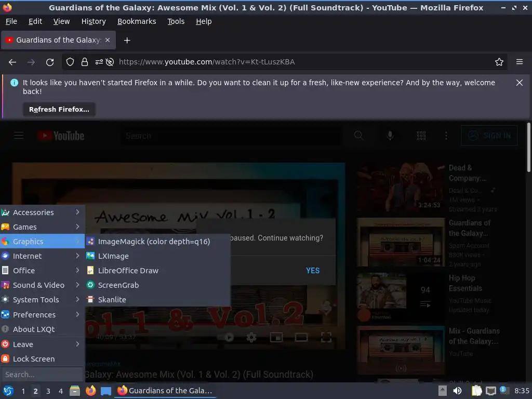The height and width of the screenshot is (399, 532).
Task: Expand the Accessories category
Action: [x=42, y=212]
